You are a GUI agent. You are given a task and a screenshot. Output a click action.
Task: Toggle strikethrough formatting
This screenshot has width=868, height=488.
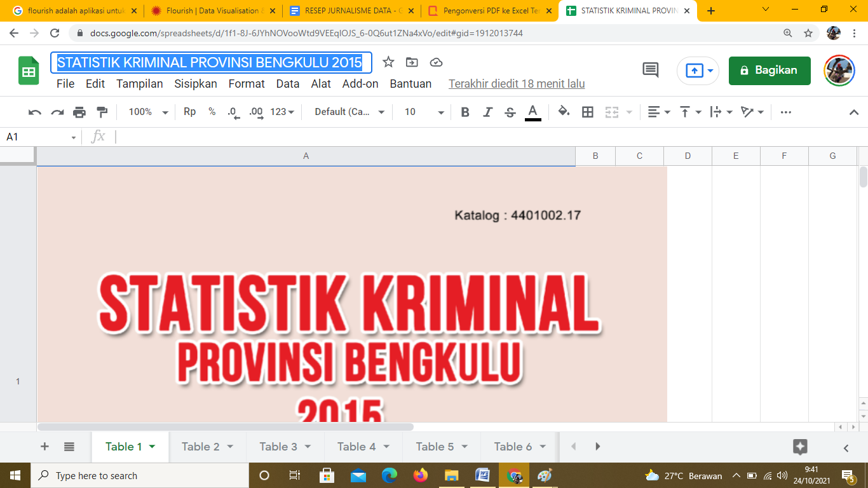(x=510, y=112)
